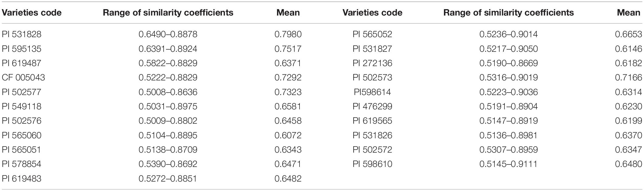The width and height of the screenshot is (644, 191).
Task: Click the mean value 0.6072
Action: click(x=288, y=135)
